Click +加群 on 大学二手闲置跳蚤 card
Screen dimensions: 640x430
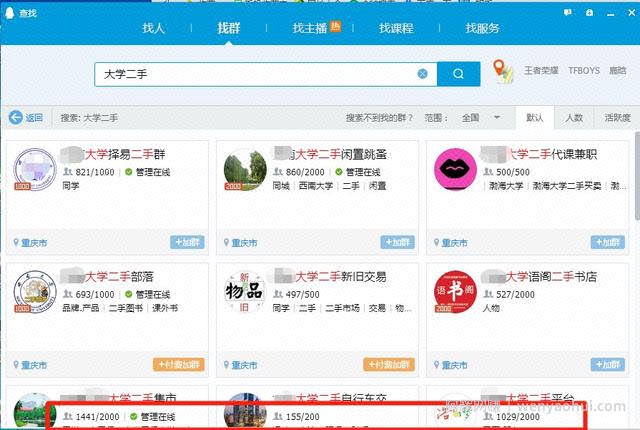(x=398, y=242)
